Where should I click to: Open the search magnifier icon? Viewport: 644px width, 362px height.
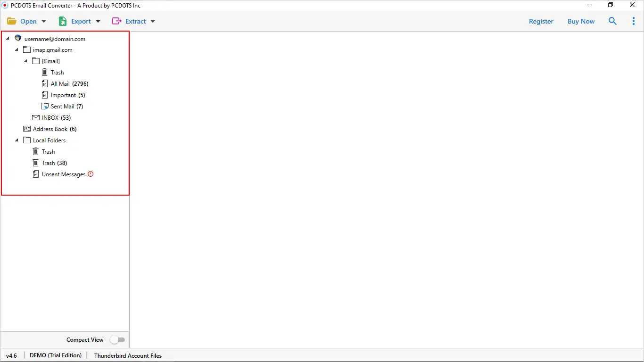coord(612,21)
